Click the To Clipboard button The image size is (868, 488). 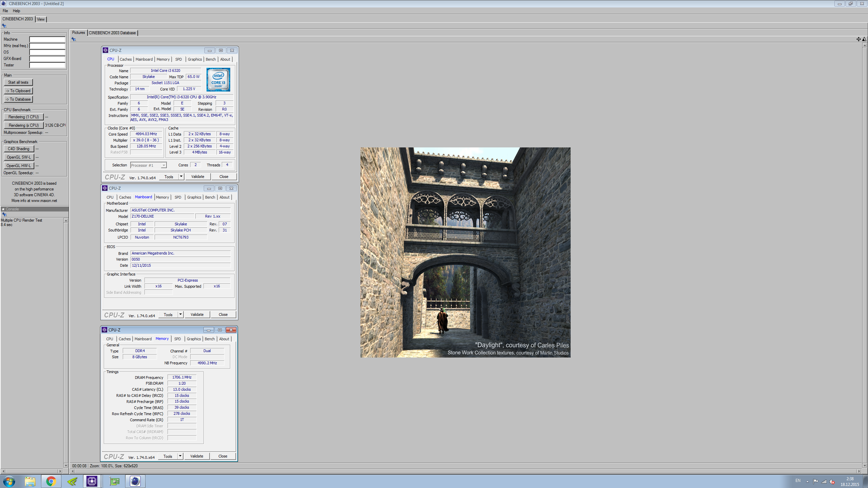(x=18, y=91)
